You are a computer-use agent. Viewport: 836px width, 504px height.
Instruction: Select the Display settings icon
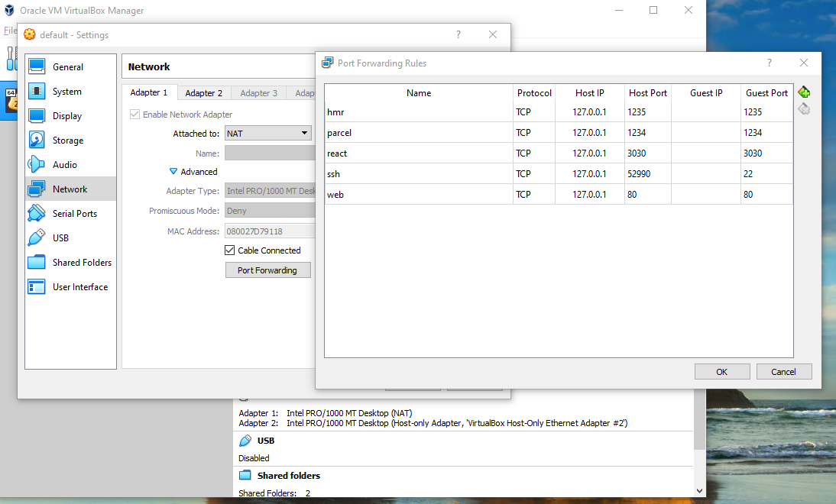(36, 115)
